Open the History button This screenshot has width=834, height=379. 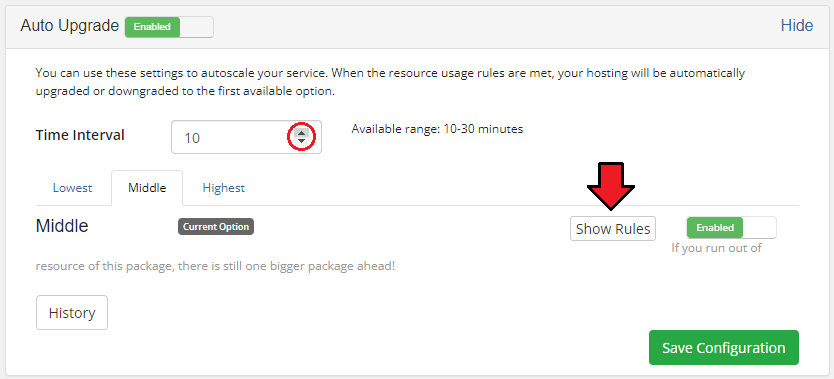click(72, 313)
